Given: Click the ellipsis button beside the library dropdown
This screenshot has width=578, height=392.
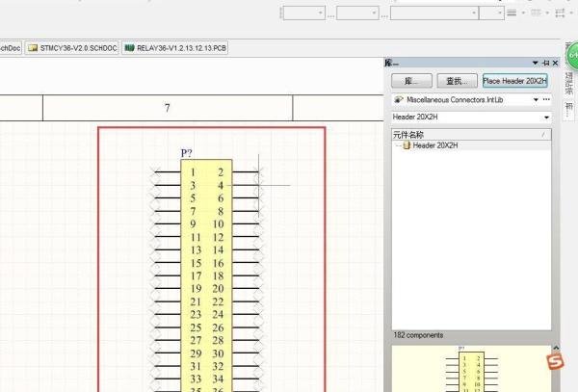Looking at the screenshot, I should pos(546,99).
